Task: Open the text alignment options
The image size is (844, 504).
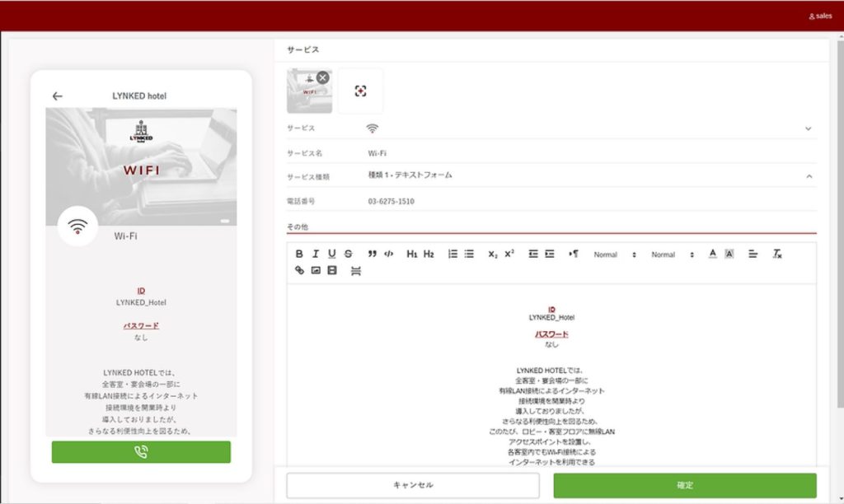Action: (753, 254)
